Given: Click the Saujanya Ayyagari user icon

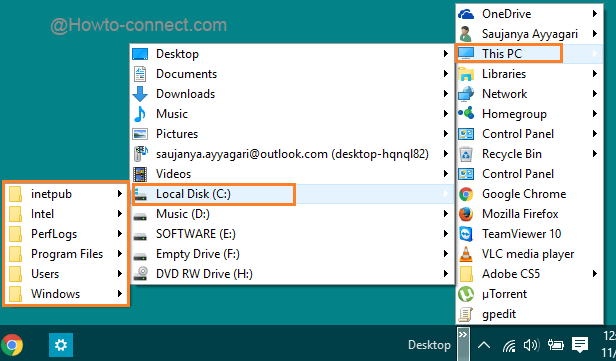Looking at the screenshot, I should (x=466, y=34).
